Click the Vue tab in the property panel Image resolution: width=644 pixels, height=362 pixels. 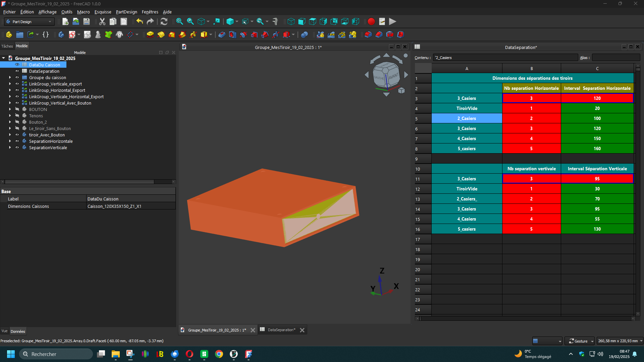tap(4, 331)
